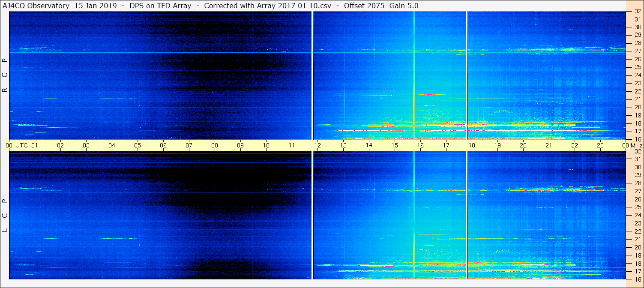Select hour '02' on the UTC axis
The image size is (644, 288).
pos(60,145)
